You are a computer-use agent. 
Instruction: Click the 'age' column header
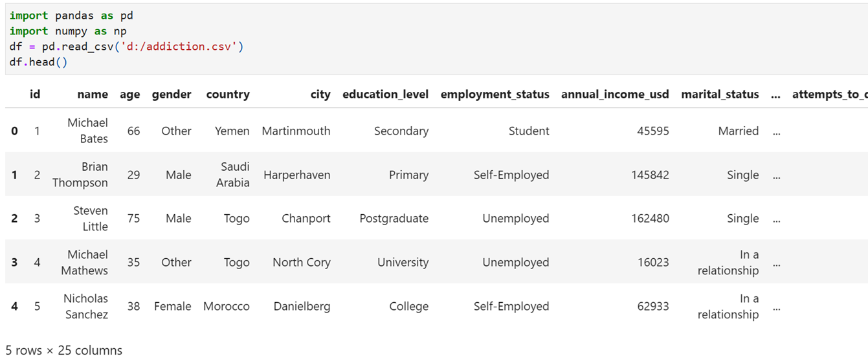[129, 94]
